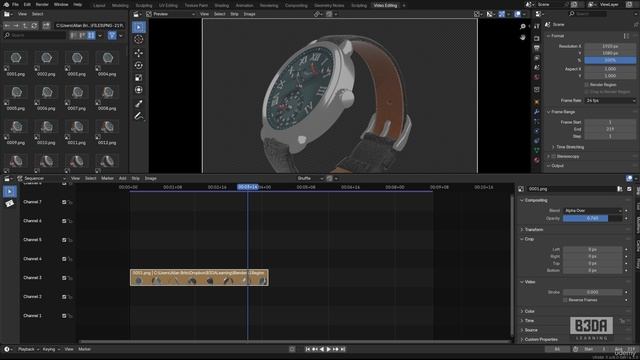Adjust the strip Opacity slider
This screenshot has width=640, height=360.
(x=593, y=218)
